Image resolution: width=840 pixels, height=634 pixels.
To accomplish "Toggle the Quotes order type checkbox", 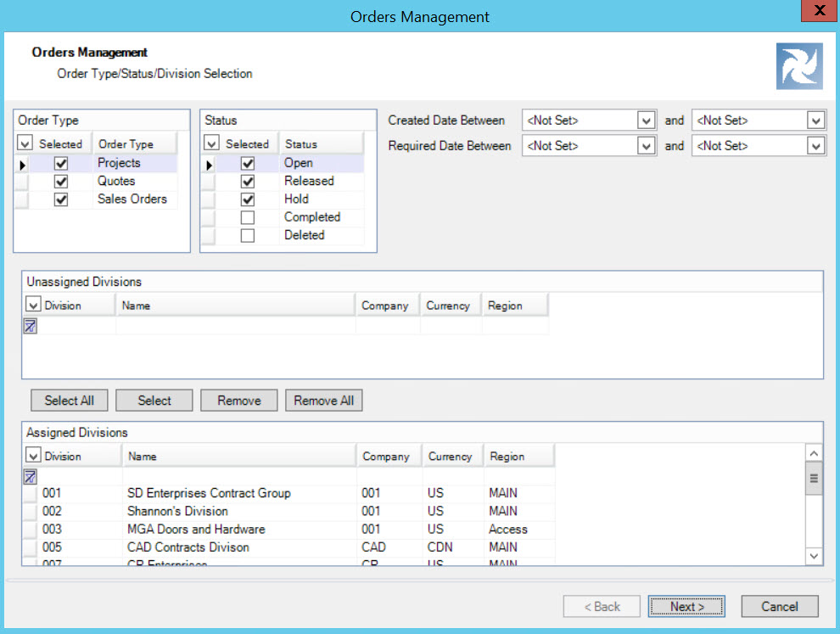I will point(61,182).
